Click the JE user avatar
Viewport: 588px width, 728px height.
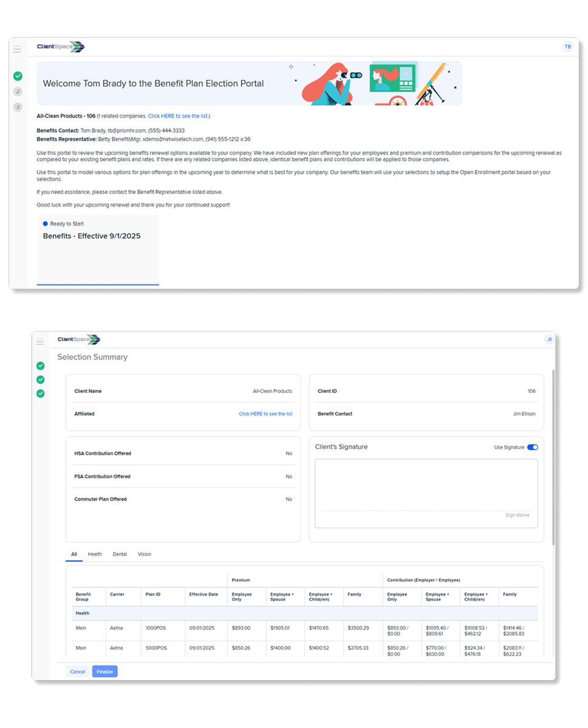pos(549,340)
